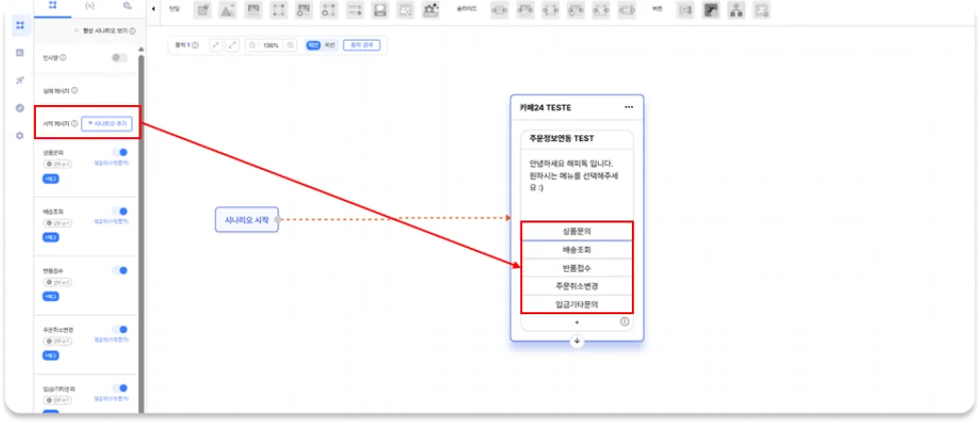
Task: Zoom out with the minus magnifier
Action: (x=252, y=45)
